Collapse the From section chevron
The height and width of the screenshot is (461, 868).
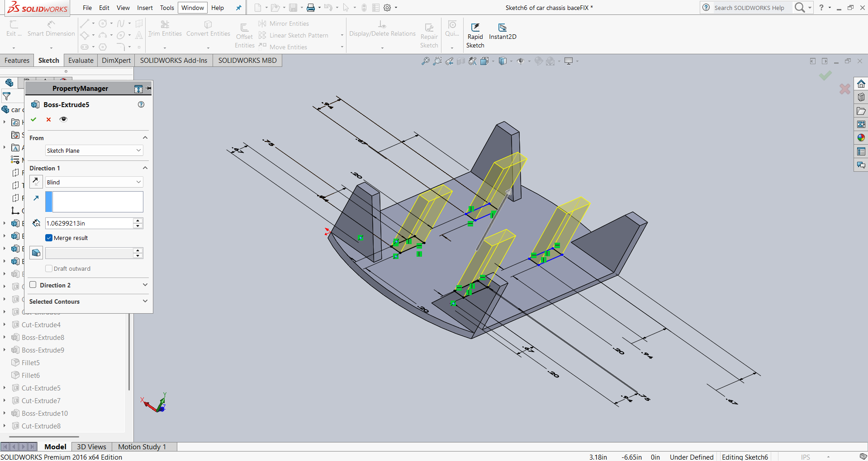(145, 137)
